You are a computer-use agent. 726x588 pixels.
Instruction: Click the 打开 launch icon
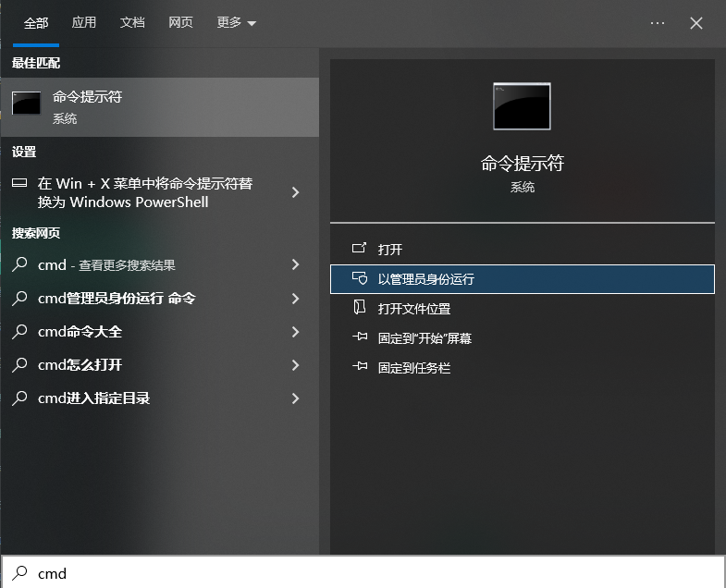coord(360,250)
